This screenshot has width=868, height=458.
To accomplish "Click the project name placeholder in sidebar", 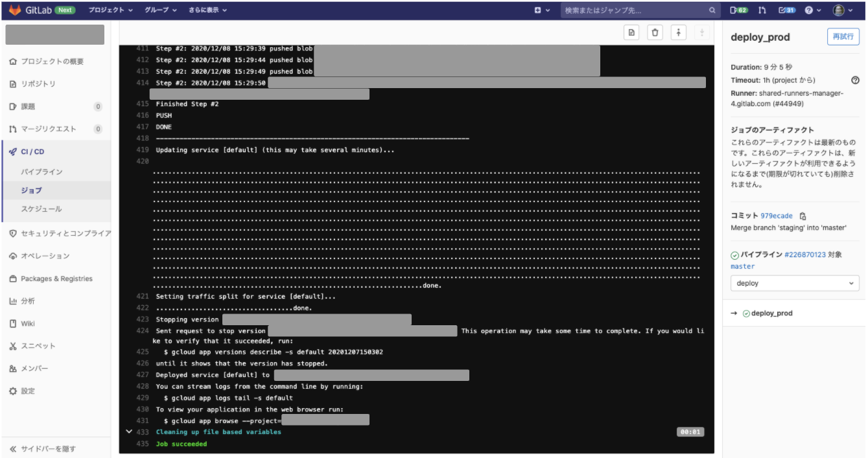I will (55, 35).
